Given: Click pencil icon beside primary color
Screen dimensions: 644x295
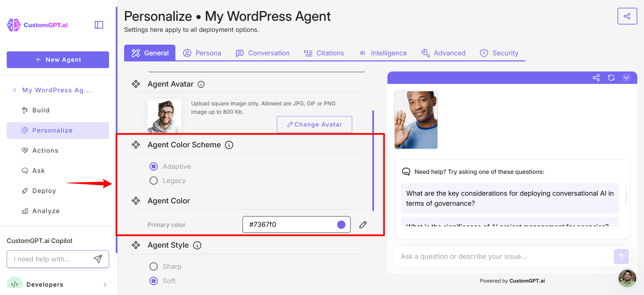Looking at the screenshot, I should coord(363,225).
